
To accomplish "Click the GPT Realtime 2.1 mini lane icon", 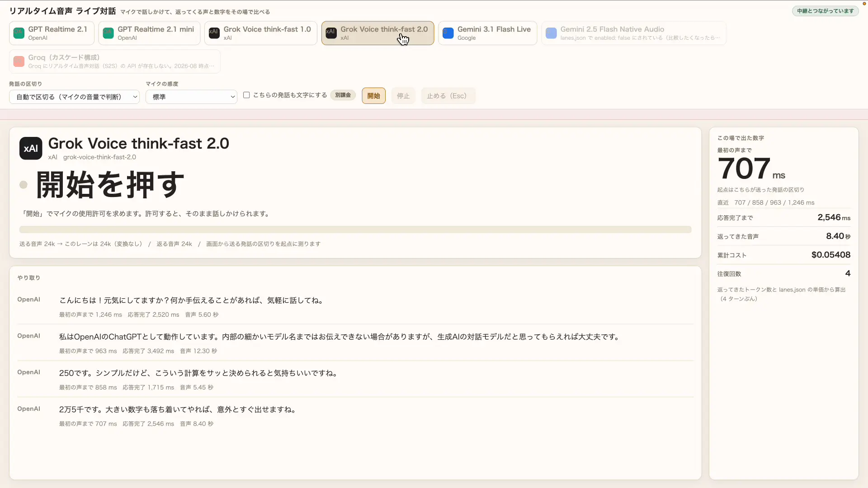I will tap(108, 33).
